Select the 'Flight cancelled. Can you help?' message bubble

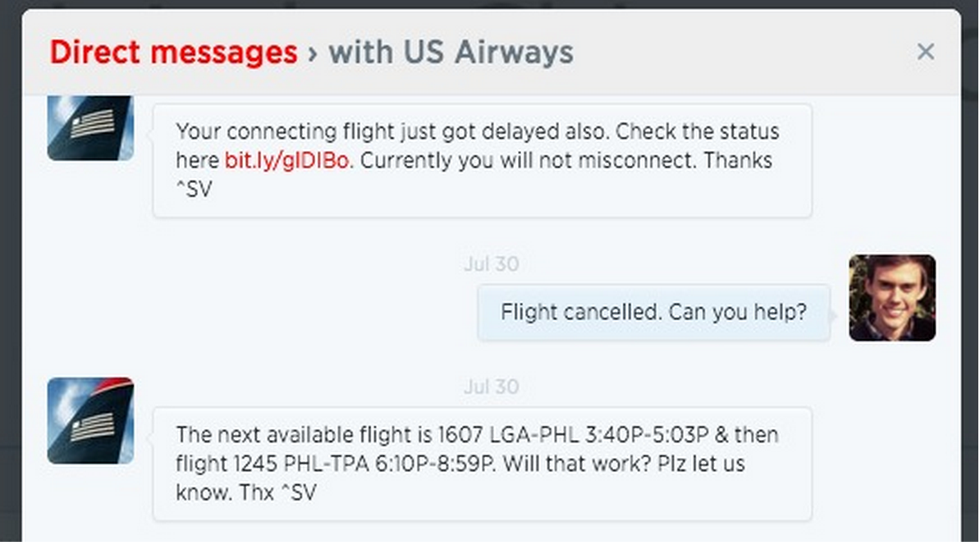coord(653,312)
